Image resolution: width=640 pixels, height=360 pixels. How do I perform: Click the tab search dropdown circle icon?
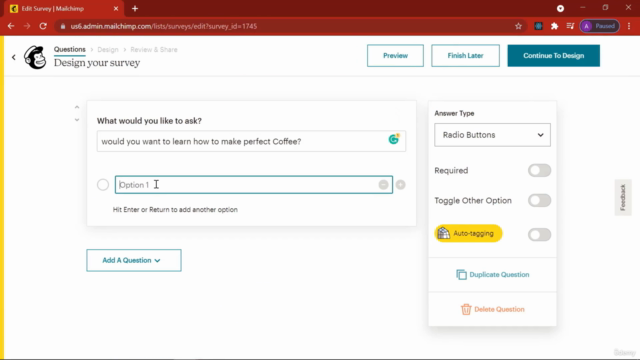coord(560,8)
